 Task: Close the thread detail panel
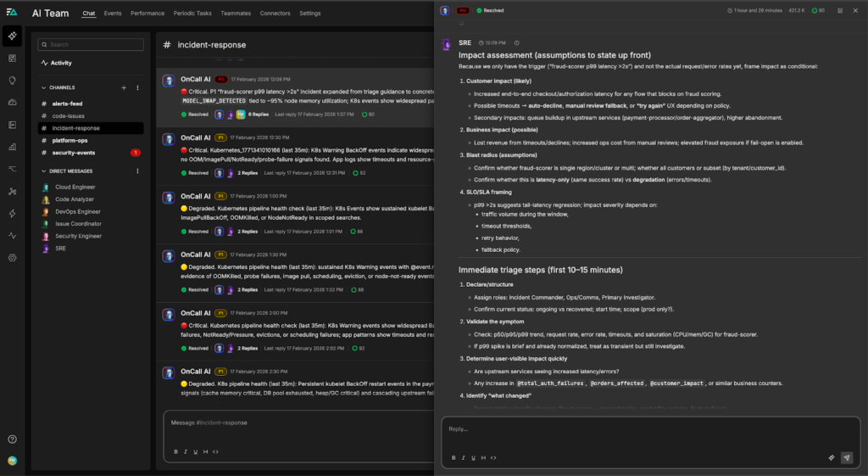click(x=854, y=10)
